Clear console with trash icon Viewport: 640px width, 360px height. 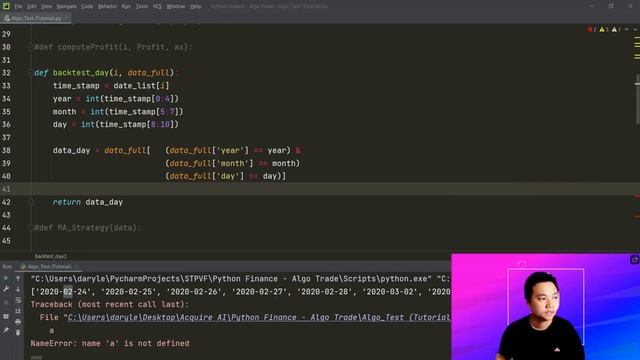coord(18,332)
